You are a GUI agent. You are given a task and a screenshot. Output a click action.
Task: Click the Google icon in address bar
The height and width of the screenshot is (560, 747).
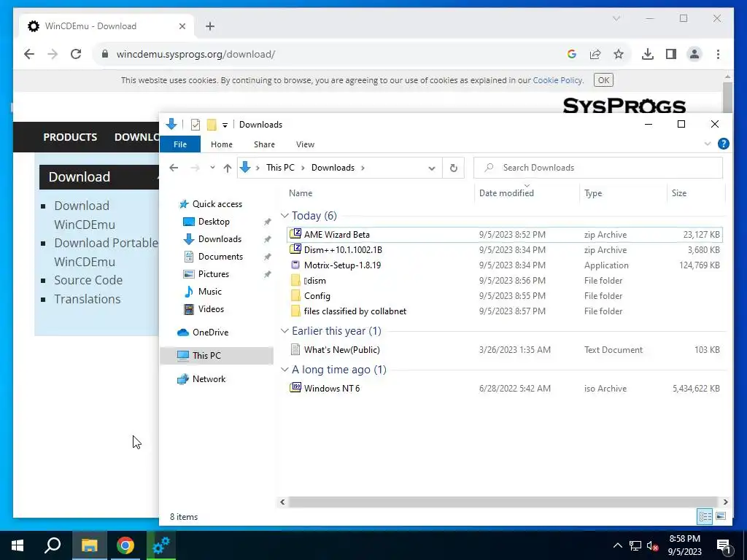(x=572, y=54)
